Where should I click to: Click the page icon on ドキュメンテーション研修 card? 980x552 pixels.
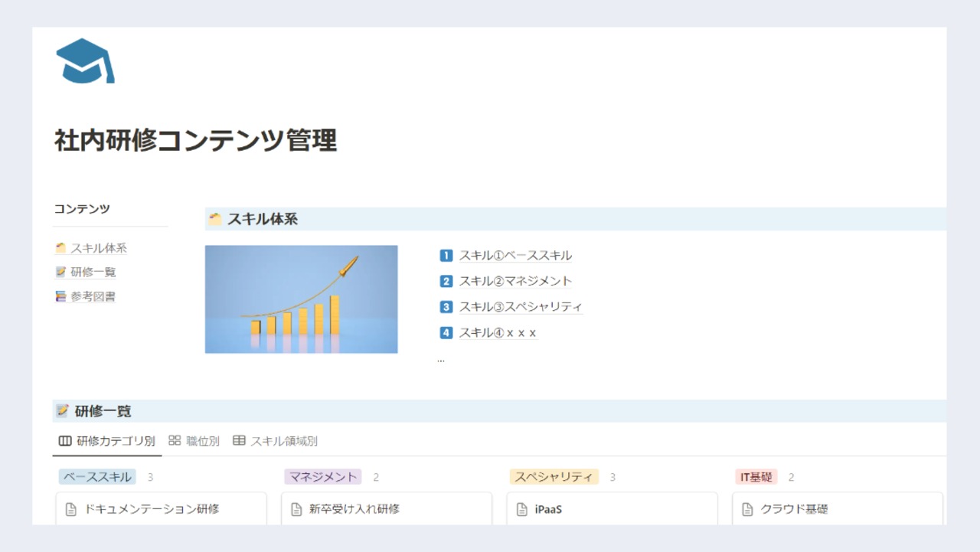point(71,509)
